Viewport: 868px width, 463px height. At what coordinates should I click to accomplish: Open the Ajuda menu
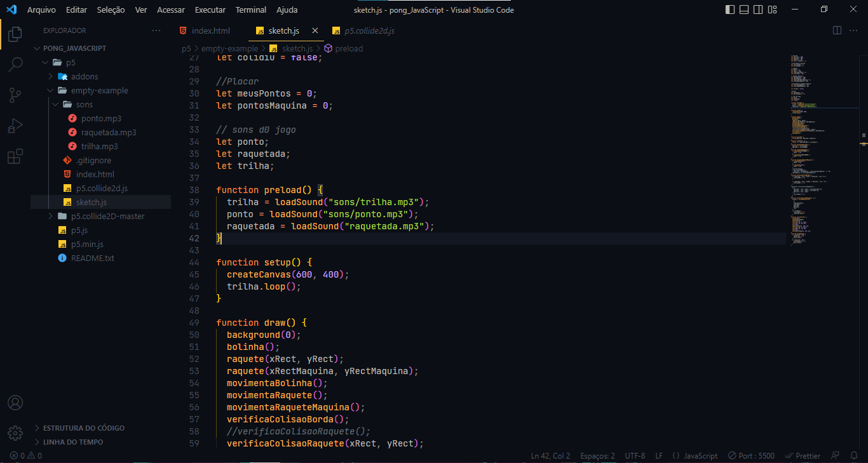(287, 10)
